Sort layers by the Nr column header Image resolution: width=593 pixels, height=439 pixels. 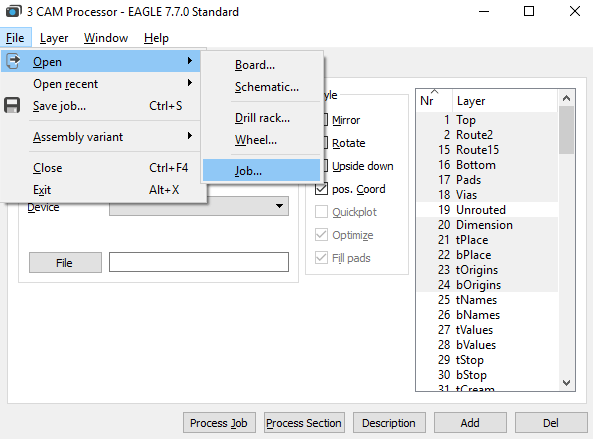point(434,101)
